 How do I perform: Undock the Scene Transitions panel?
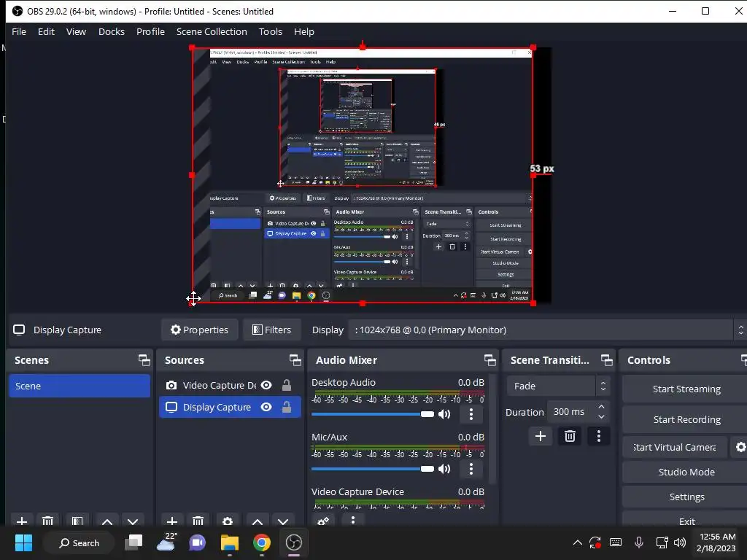606,360
